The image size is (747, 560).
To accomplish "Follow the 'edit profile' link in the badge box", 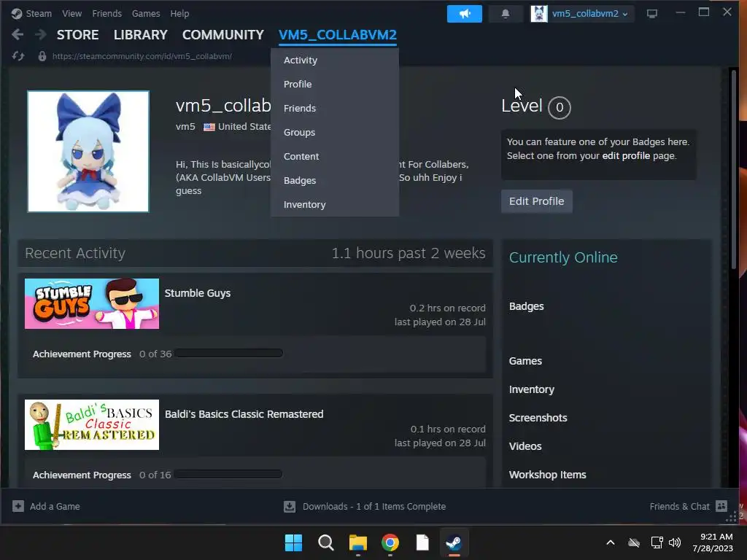I will [625, 156].
